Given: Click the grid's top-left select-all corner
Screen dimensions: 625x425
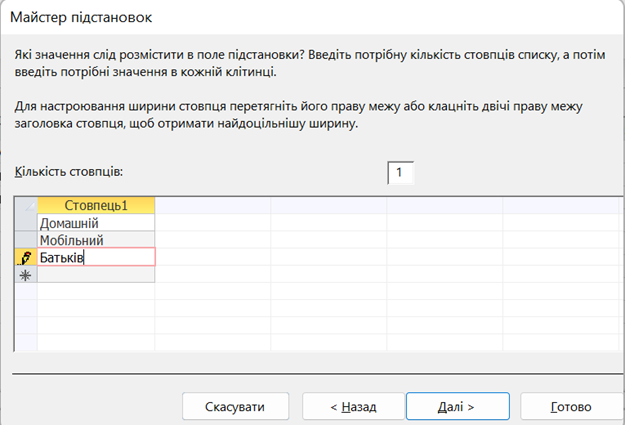Looking at the screenshot, I should coord(26,205).
